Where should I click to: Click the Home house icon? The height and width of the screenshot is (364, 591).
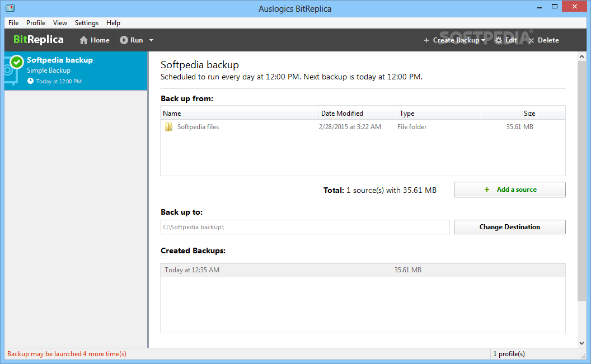click(84, 40)
